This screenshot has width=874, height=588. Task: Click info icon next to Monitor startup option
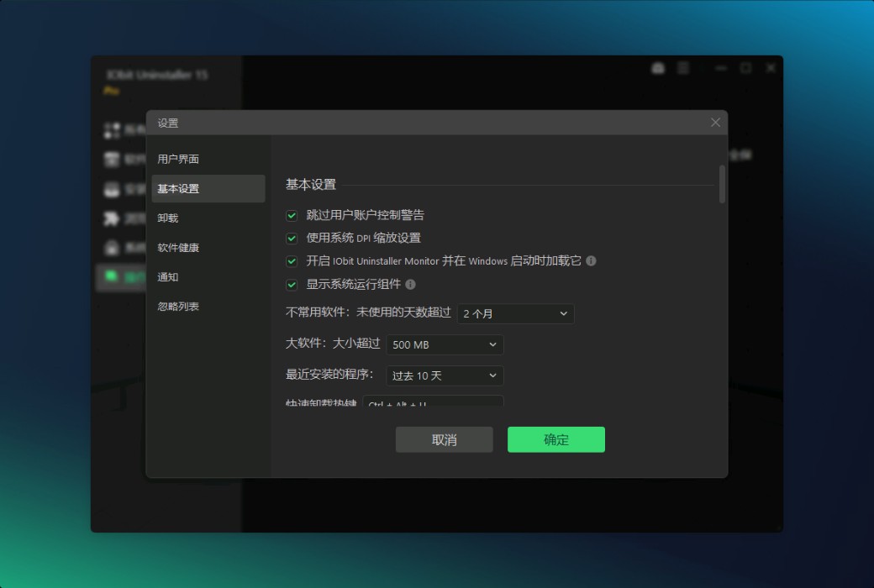click(591, 261)
